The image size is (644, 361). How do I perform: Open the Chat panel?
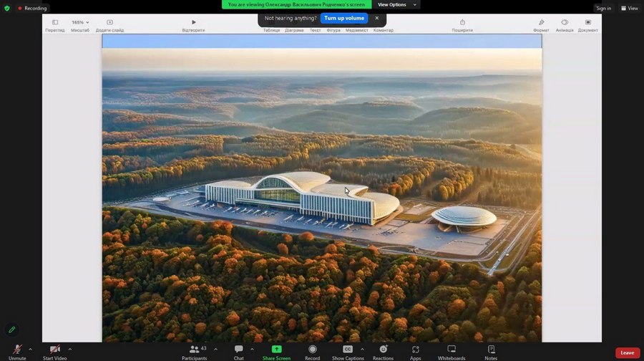[238, 350]
